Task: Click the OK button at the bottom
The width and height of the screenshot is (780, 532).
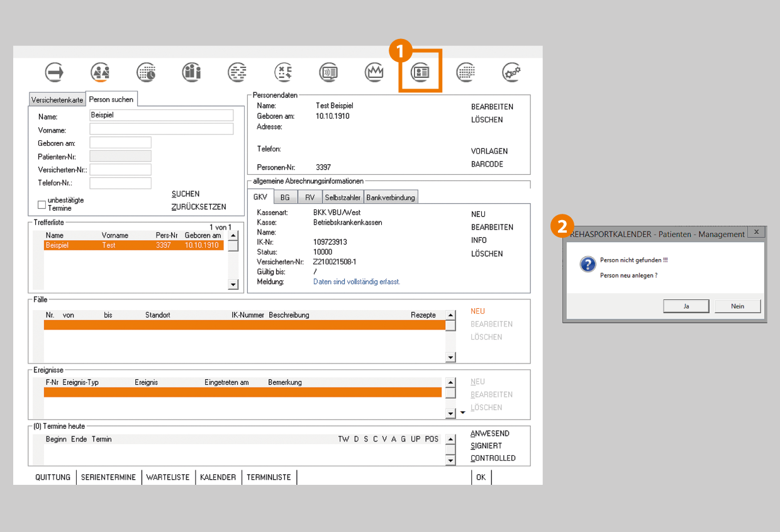Action: point(481,477)
